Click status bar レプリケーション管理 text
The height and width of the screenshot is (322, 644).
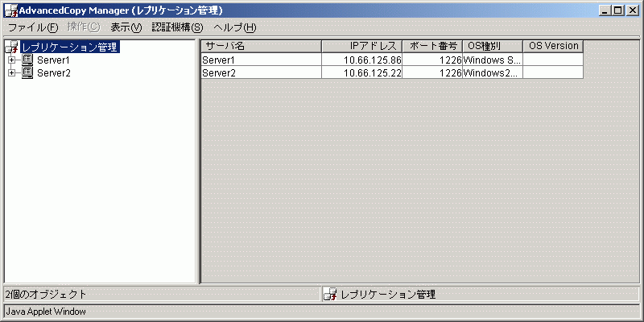coord(388,294)
